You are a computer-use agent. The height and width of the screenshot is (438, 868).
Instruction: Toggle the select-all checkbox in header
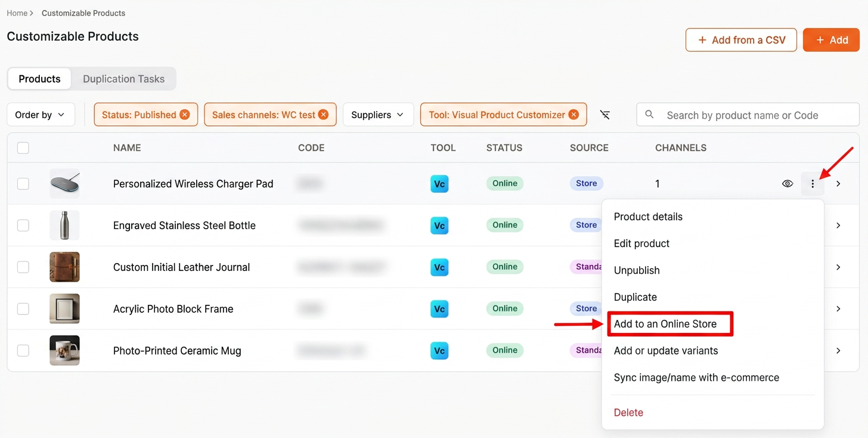point(23,148)
